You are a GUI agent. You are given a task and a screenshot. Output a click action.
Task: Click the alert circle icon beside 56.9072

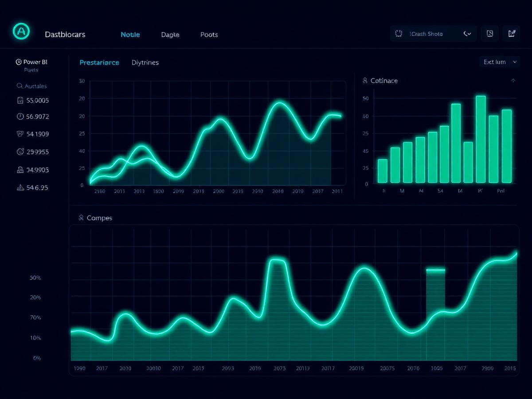tap(20, 117)
